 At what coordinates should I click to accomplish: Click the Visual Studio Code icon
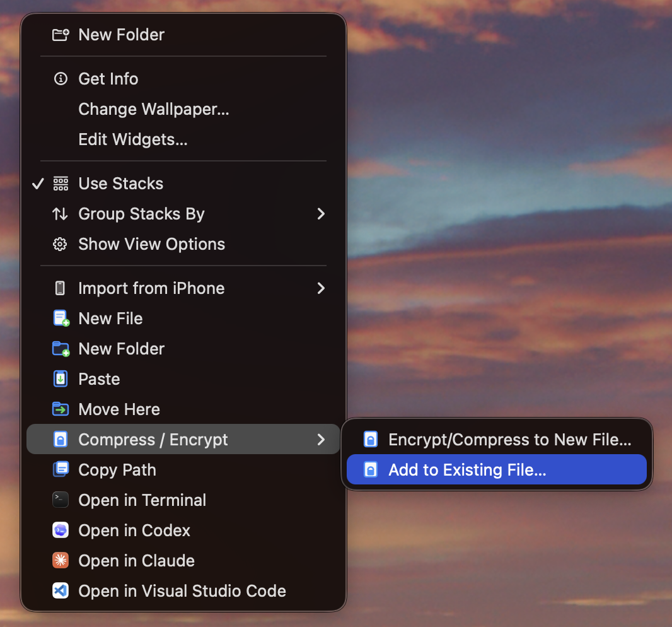click(61, 591)
